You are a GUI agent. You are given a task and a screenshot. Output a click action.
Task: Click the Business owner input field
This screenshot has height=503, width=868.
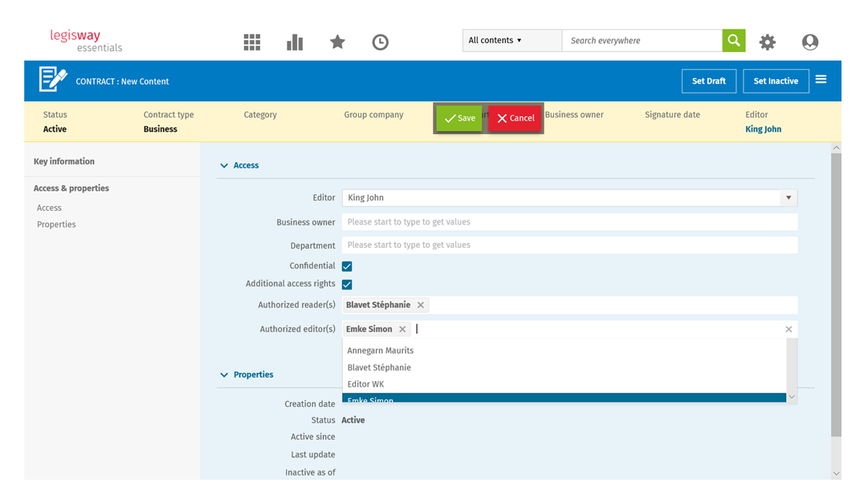tap(569, 222)
